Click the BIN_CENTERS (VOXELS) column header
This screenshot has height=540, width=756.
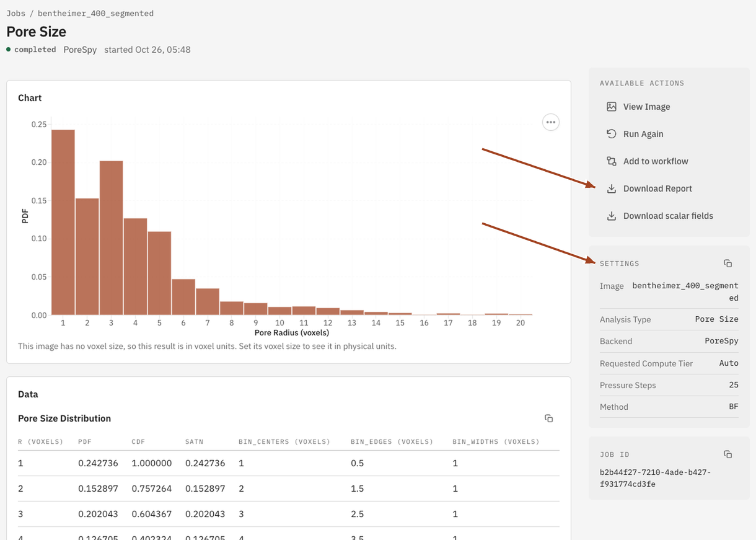284,442
